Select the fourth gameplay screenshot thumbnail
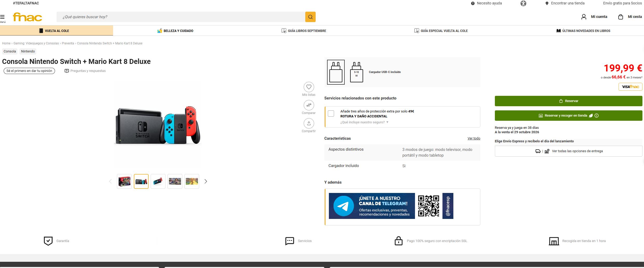This screenshot has height=268, width=644. [175, 181]
